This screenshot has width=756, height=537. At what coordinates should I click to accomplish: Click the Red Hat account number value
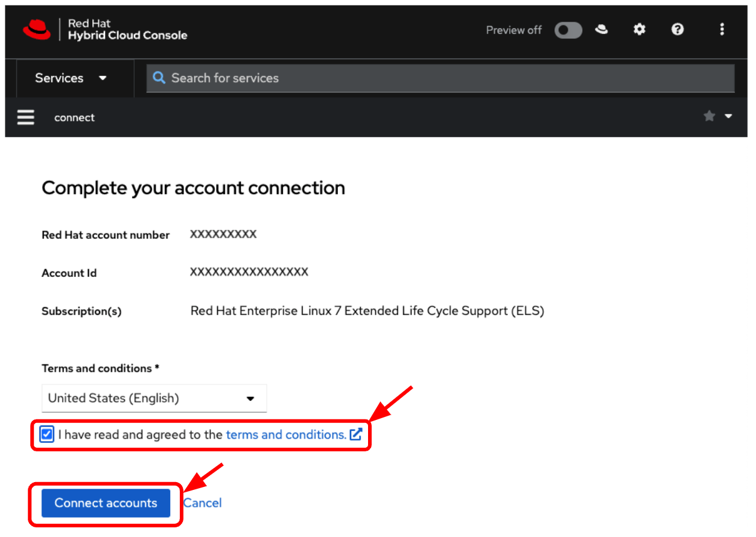(x=223, y=234)
